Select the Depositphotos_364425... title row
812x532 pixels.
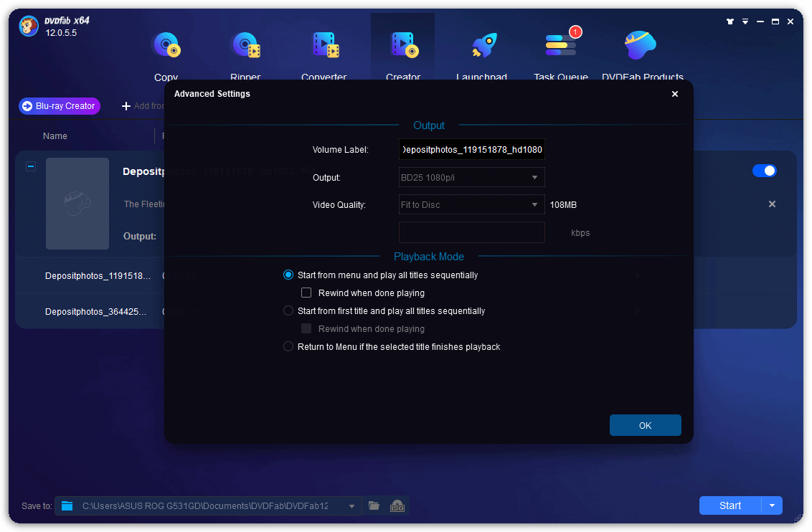pyautogui.click(x=96, y=312)
